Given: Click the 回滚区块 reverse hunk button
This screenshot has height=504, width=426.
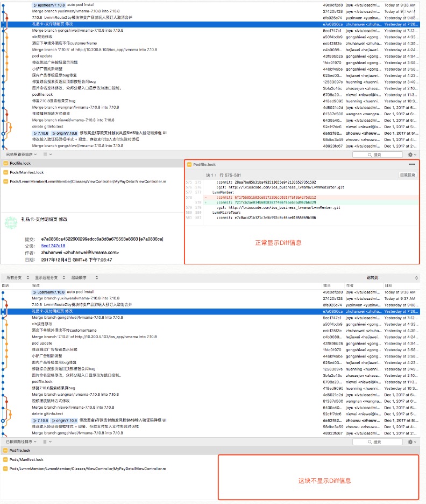Looking at the screenshot, I should pos(407,175).
